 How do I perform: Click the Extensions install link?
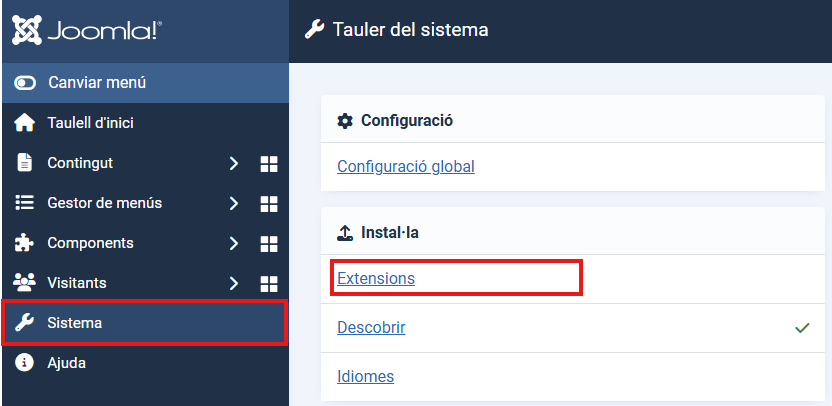point(376,278)
